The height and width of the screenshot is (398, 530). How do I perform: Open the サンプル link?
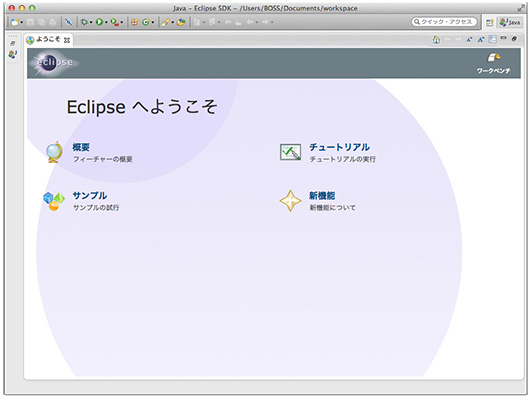(x=90, y=195)
